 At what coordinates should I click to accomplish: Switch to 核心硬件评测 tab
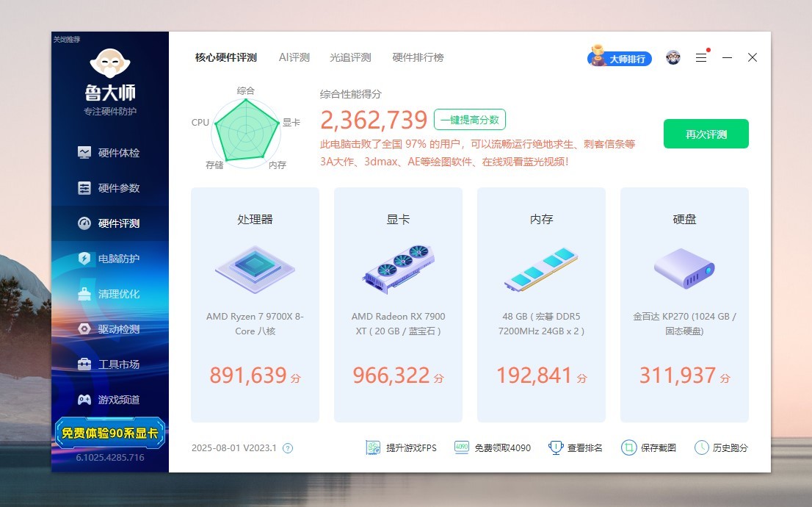click(x=226, y=57)
